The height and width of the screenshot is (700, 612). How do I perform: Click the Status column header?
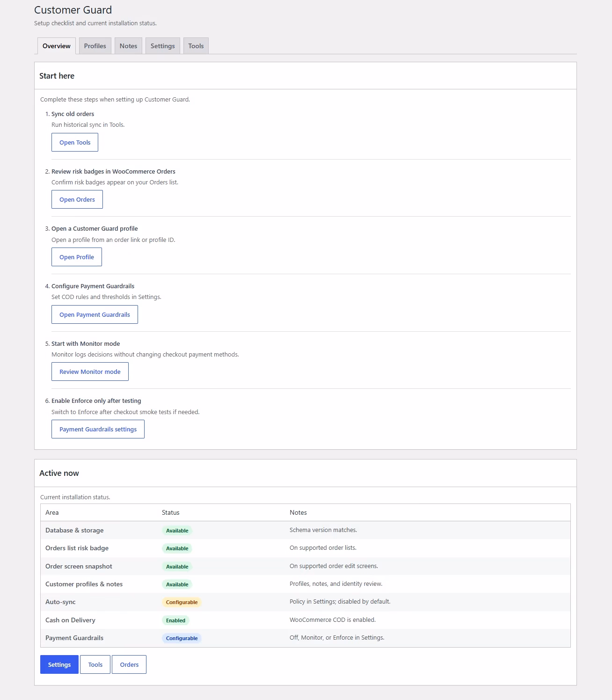(170, 512)
